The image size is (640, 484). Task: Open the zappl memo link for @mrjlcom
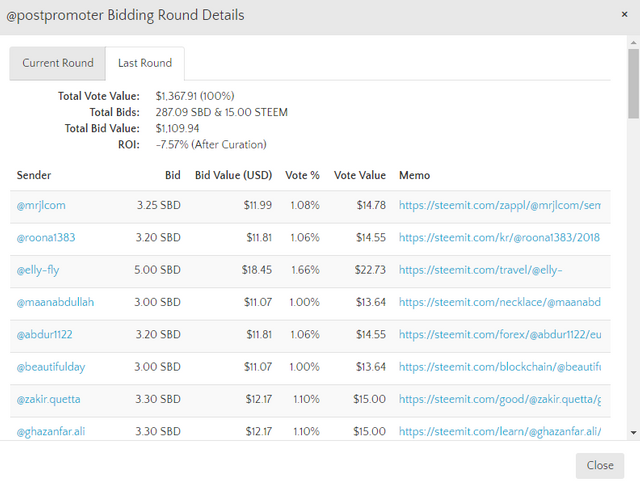(x=500, y=206)
